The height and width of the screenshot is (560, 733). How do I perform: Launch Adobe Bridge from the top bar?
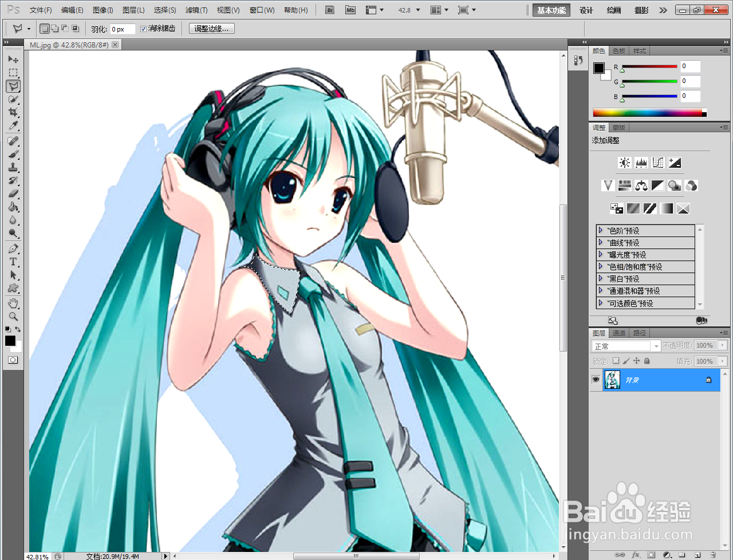(329, 10)
